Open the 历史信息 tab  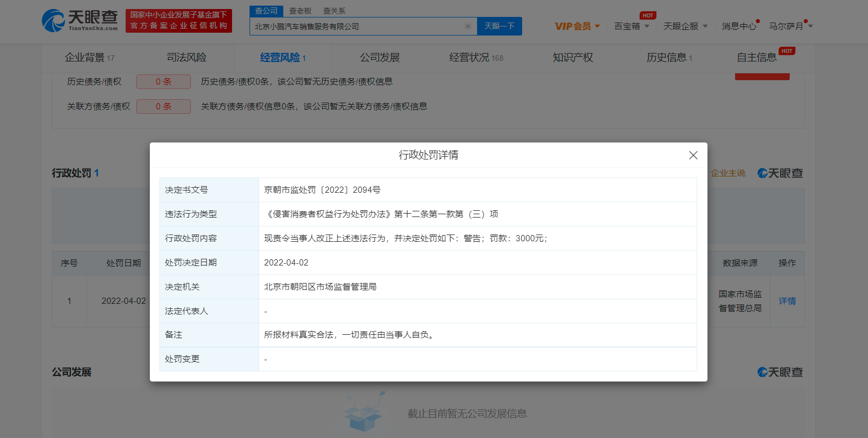pos(669,57)
